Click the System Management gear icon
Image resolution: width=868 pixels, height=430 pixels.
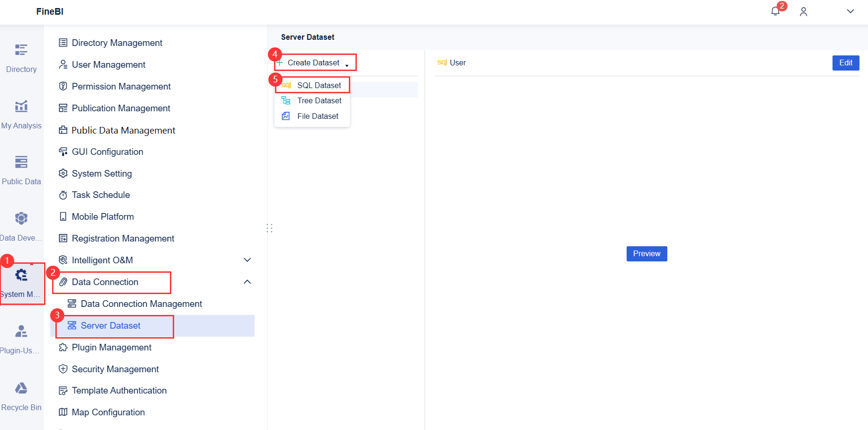click(x=21, y=274)
